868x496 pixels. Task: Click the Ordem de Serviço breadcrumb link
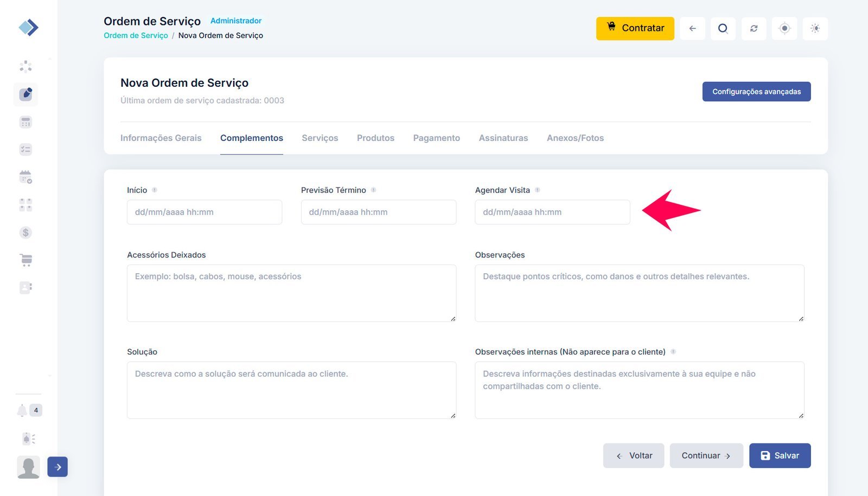[136, 35]
